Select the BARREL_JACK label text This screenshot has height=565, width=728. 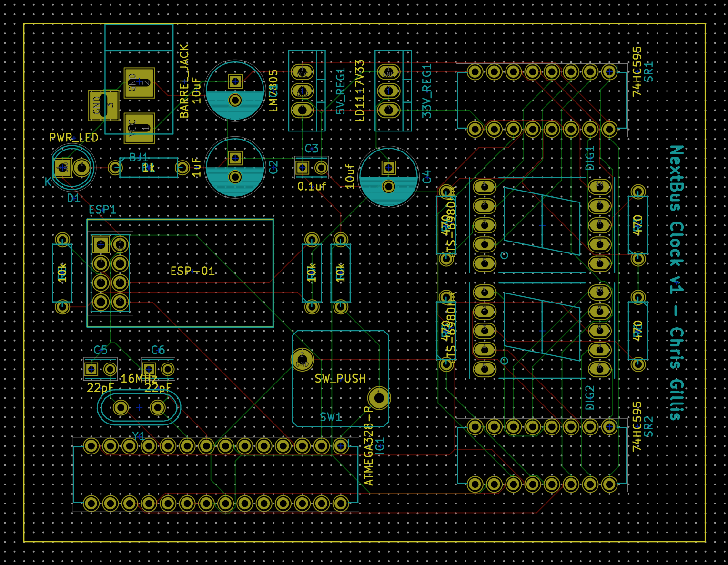[x=184, y=81]
